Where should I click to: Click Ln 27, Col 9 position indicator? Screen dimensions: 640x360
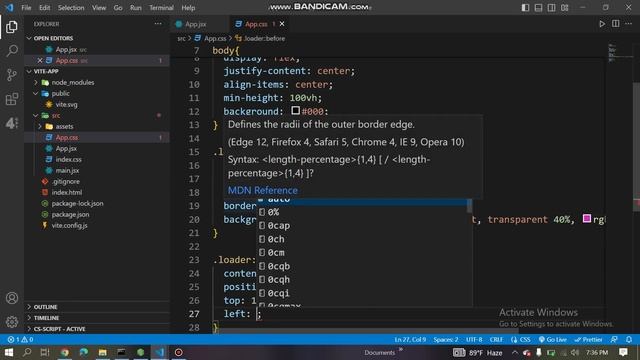point(410,340)
